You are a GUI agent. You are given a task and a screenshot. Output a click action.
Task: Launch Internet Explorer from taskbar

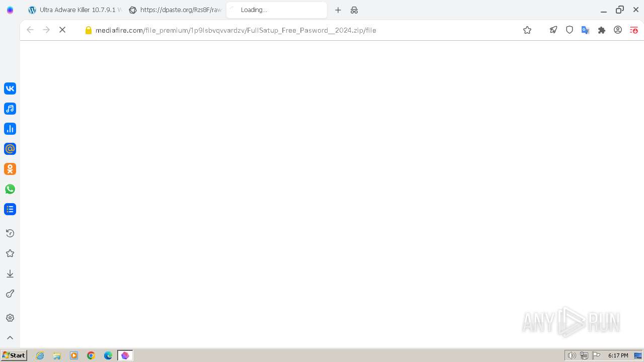(x=40, y=355)
